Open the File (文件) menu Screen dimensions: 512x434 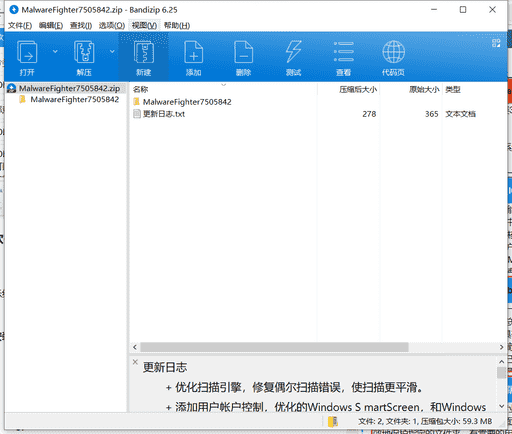coord(20,25)
